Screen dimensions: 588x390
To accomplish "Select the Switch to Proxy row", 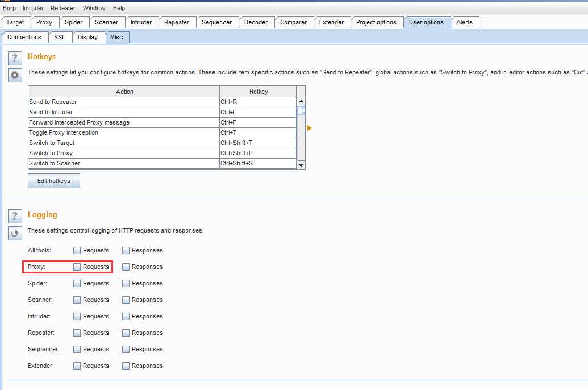I will [162, 153].
